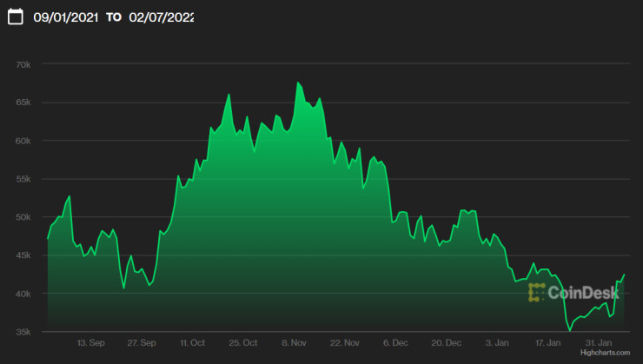This screenshot has height=364, width=643.
Task: Click the 25. Oct x-axis label
Action: click(242, 343)
